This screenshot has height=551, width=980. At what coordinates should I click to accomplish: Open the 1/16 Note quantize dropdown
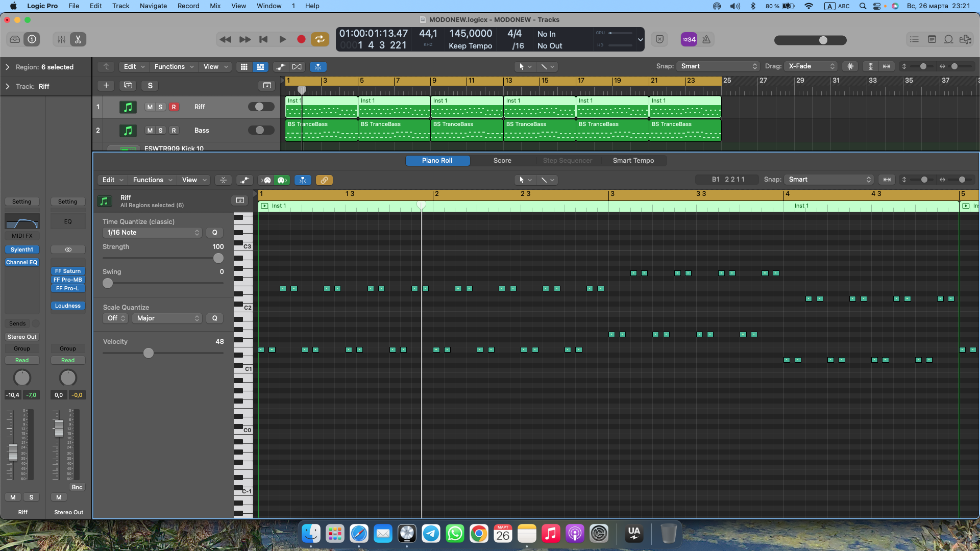[x=152, y=233]
